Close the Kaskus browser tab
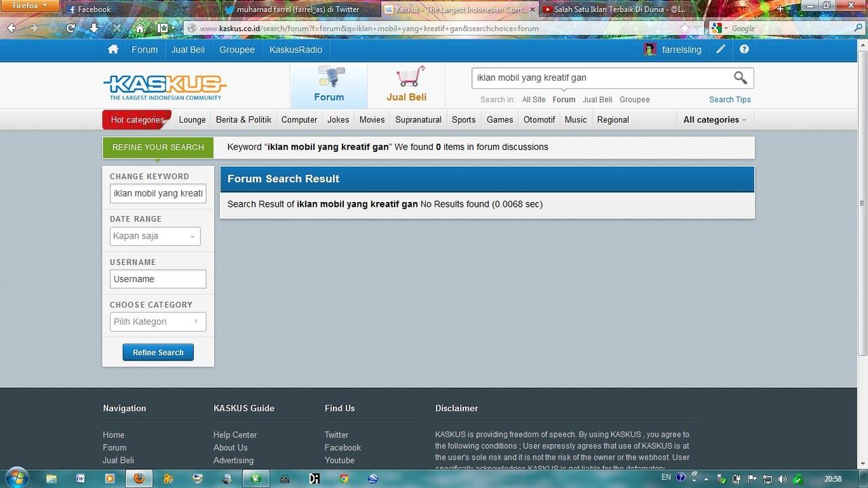The width and height of the screenshot is (868, 488). 532,9
